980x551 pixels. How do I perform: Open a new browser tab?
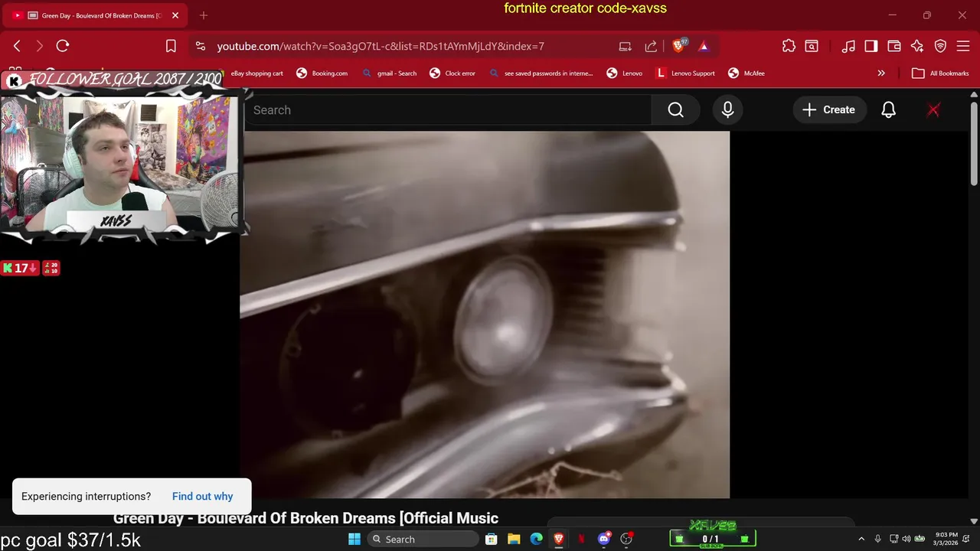[x=203, y=15]
